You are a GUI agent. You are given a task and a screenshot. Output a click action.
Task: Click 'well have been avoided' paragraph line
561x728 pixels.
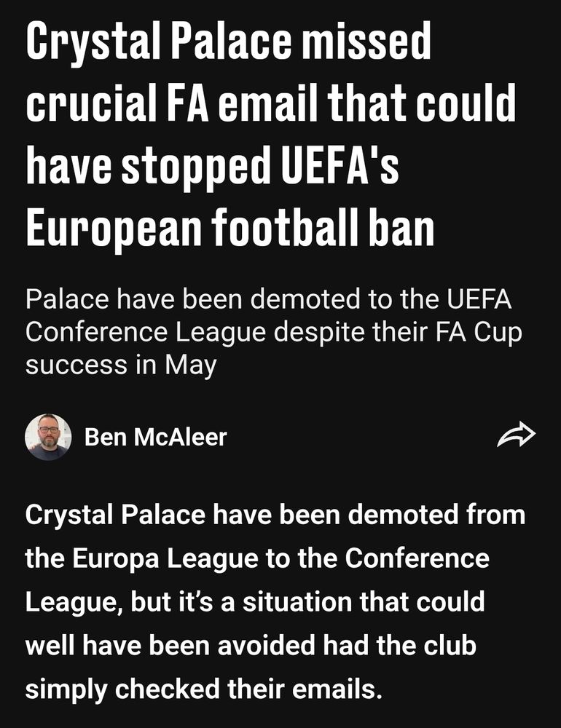coord(251,646)
